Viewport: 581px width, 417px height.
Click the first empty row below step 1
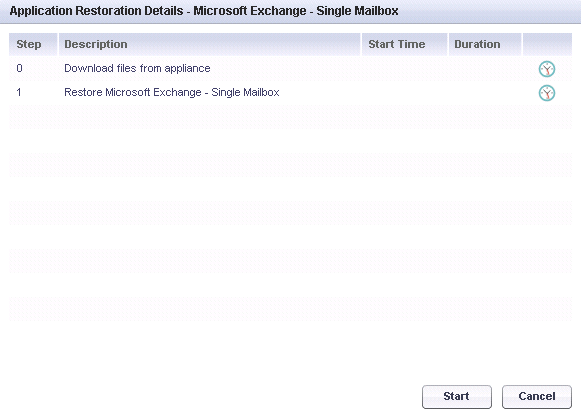click(290, 117)
